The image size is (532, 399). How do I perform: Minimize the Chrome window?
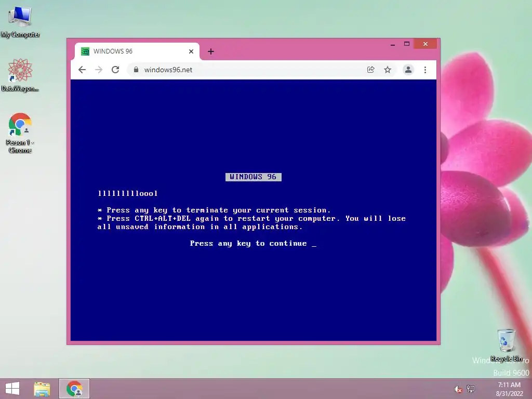393,44
